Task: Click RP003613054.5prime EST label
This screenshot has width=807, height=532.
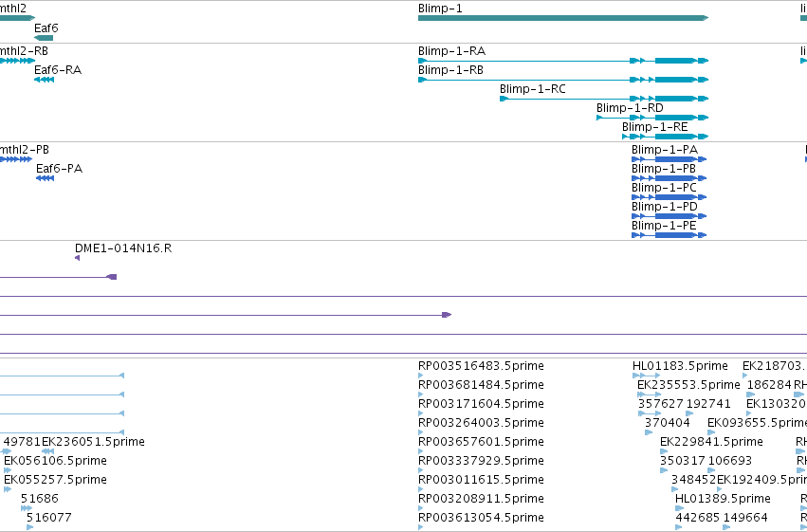Action: pyautogui.click(x=481, y=518)
